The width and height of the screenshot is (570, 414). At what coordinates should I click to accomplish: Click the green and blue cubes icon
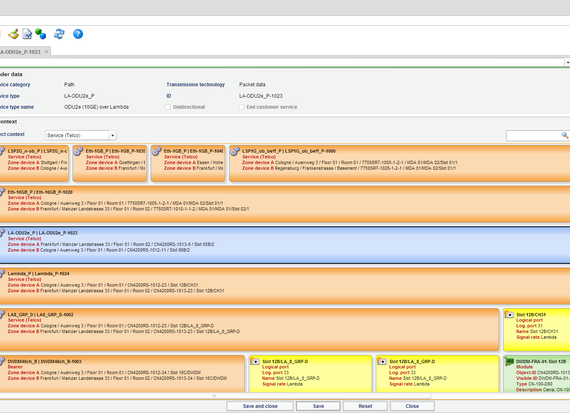point(40,34)
